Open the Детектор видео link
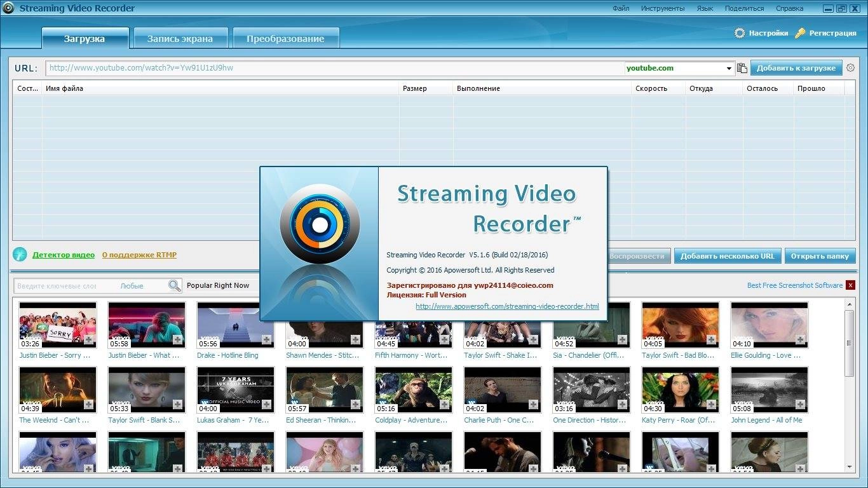This screenshot has width=868, height=488. click(x=64, y=255)
